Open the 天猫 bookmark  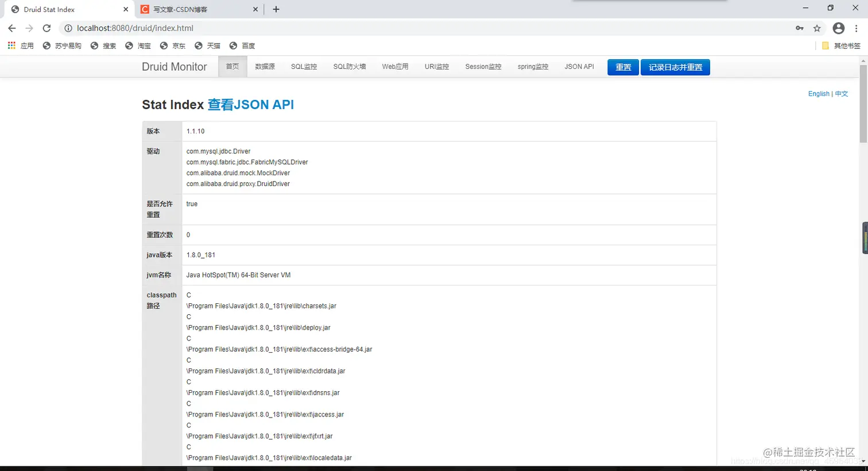pyautogui.click(x=207, y=45)
